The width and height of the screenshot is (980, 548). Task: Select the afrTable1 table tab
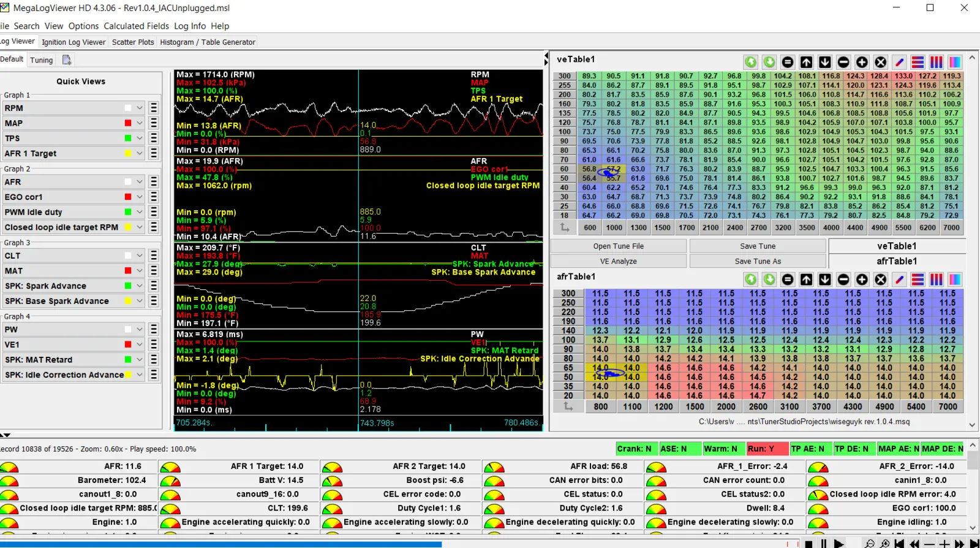tap(897, 261)
